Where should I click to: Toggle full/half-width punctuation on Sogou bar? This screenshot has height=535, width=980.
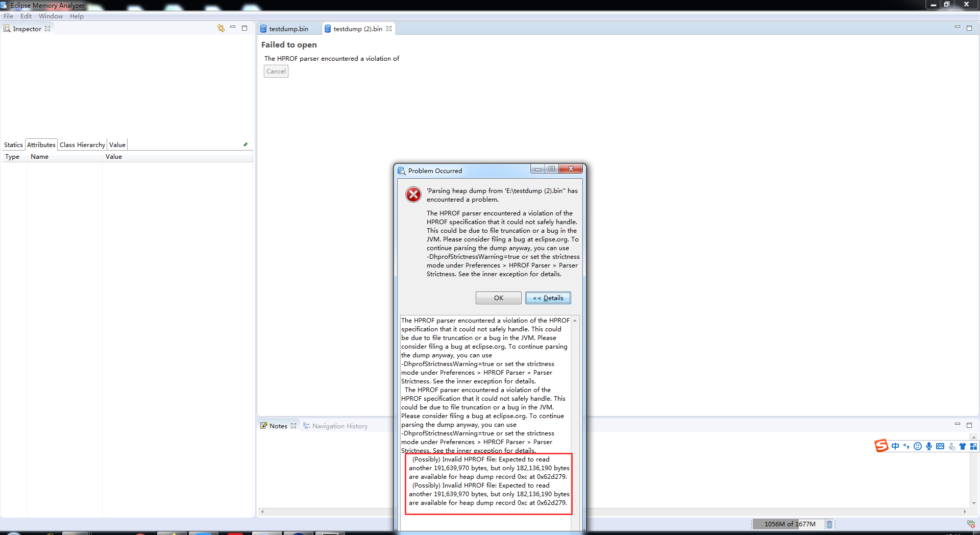[x=907, y=446]
